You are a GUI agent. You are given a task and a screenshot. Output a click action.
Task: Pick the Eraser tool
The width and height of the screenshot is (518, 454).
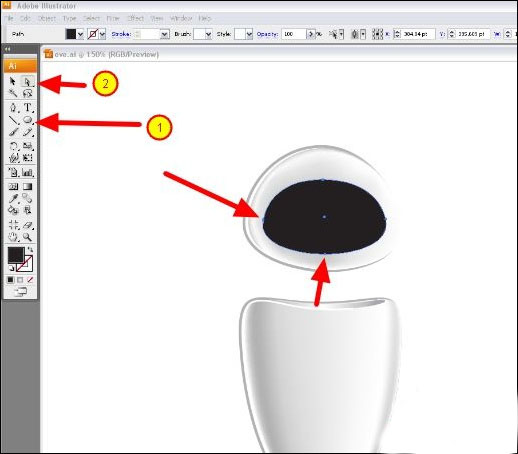(28, 225)
